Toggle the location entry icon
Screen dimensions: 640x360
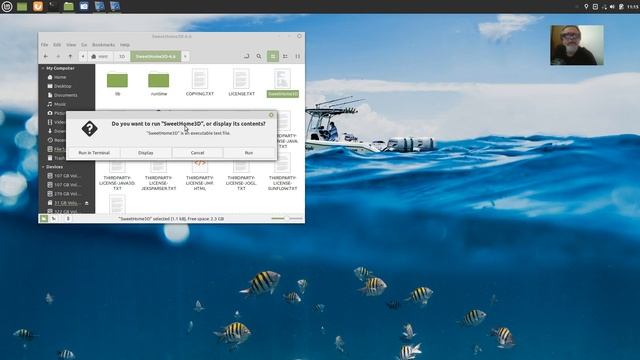coord(247,56)
